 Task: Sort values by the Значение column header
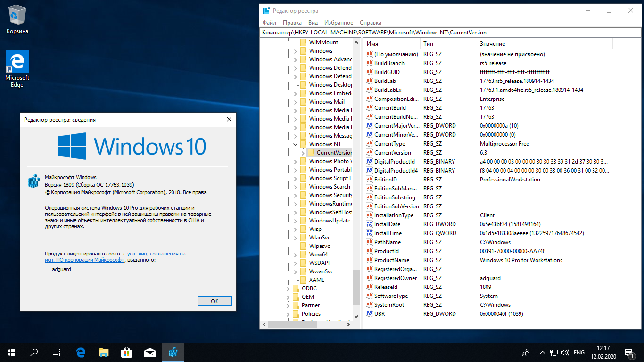click(x=545, y=44)
